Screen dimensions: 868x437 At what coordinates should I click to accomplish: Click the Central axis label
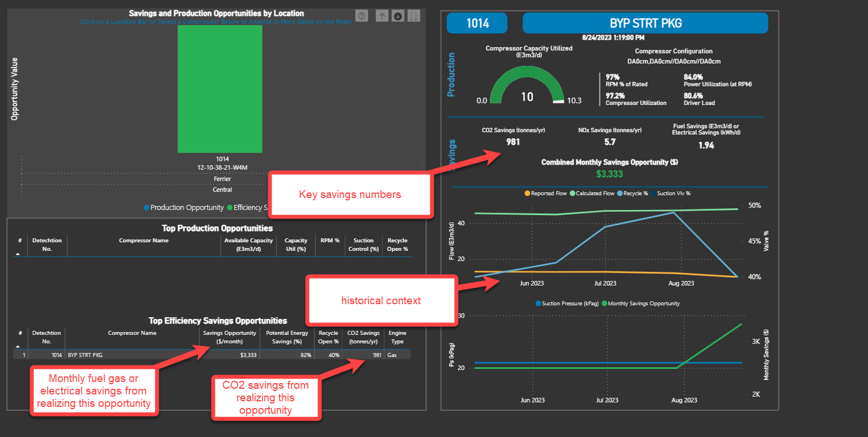222,190
